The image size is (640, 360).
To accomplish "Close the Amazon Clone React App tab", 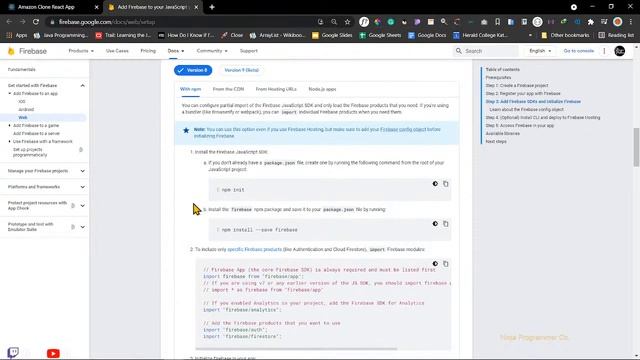I will (x=96, y=7).
